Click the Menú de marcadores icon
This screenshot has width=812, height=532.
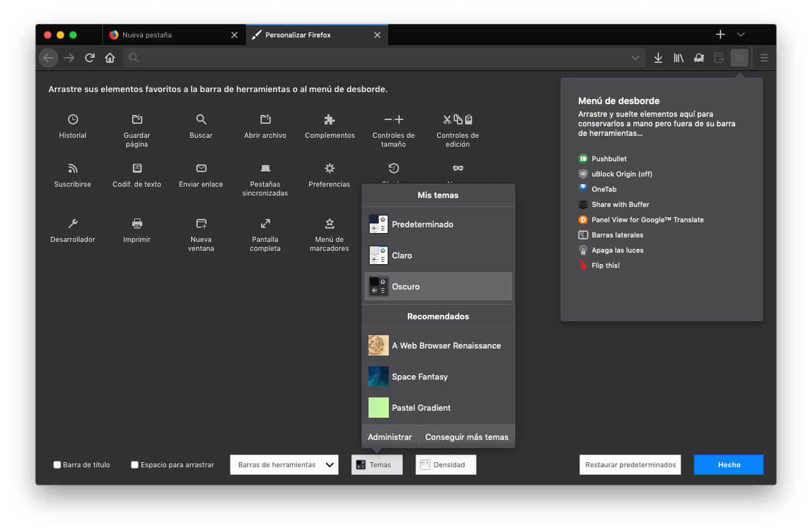(x=330, y=223)
